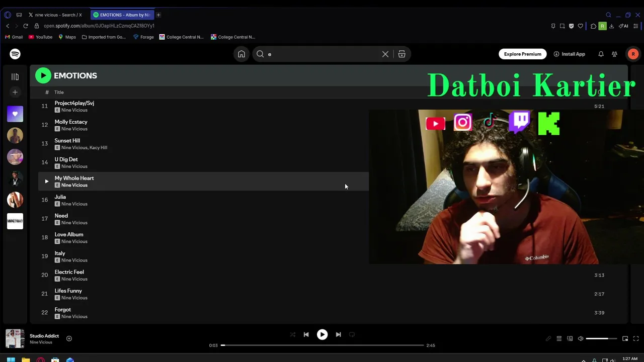Select the EMOTIONS Spotify browser tab
Screen dimensions: 644x362
tap(122, 15)
